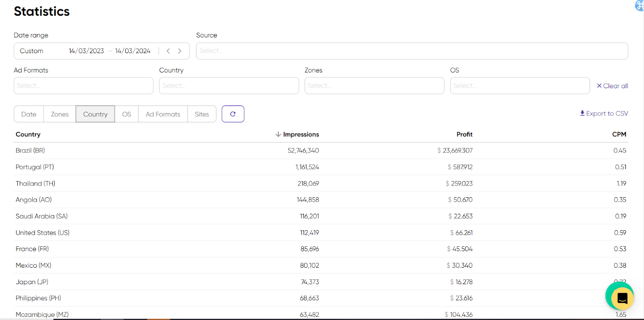The height and width of the screenshot is (320, 644).
Task: Switch to the Sites grouping tab
Action: 202,114
